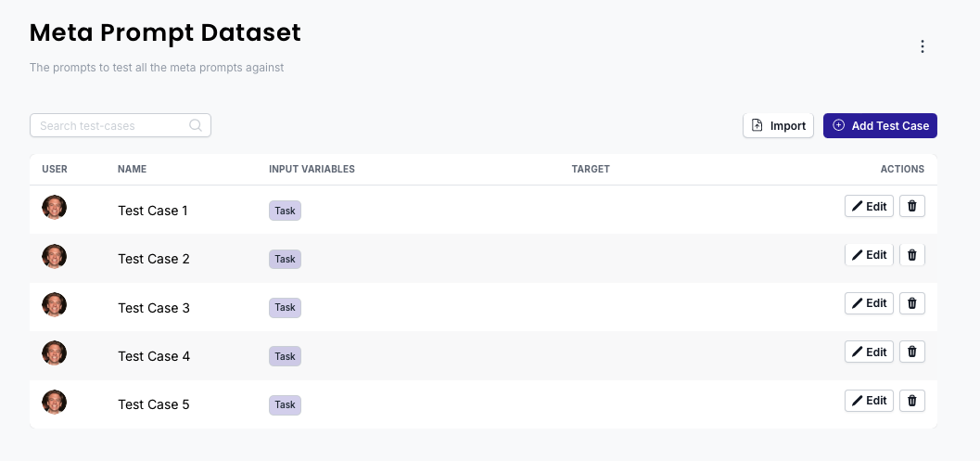Click user avatar in Test Case 5 row
The width and height of the screenshot is (980, 461).
click(x=55, y=402)
